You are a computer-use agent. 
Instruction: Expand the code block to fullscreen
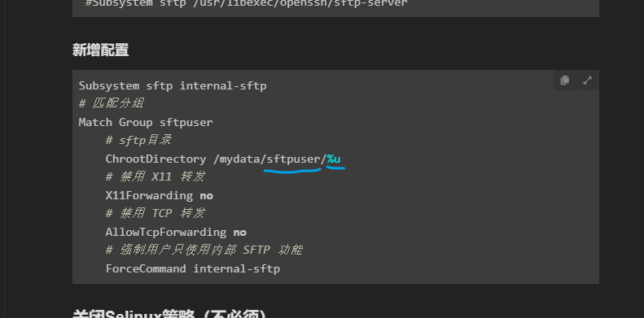[588, 81]
